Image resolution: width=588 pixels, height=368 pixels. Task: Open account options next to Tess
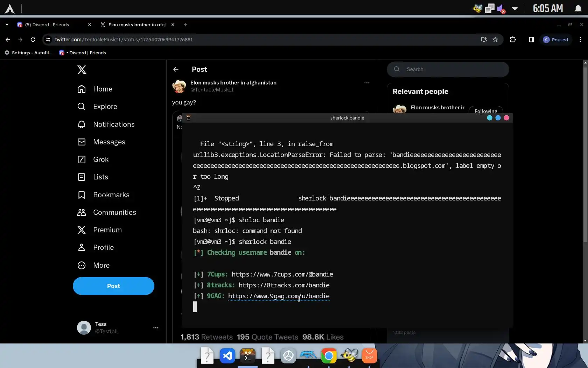pyautogui.click(x=156, y=328)
